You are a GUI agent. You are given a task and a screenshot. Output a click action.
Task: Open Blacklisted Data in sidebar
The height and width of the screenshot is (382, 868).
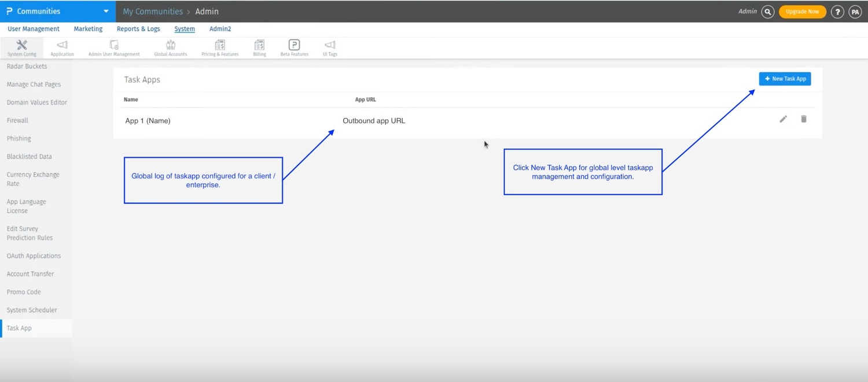coord(29,157)
